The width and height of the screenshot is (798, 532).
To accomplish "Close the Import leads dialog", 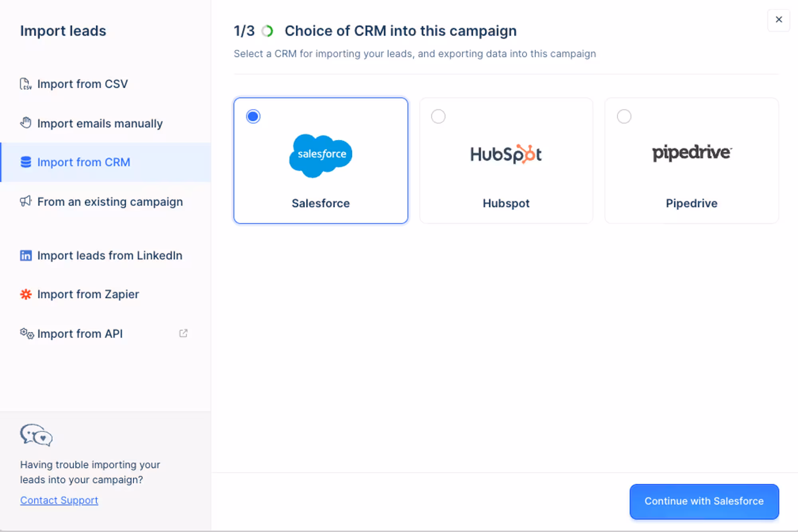I will (x=778, y=20).
